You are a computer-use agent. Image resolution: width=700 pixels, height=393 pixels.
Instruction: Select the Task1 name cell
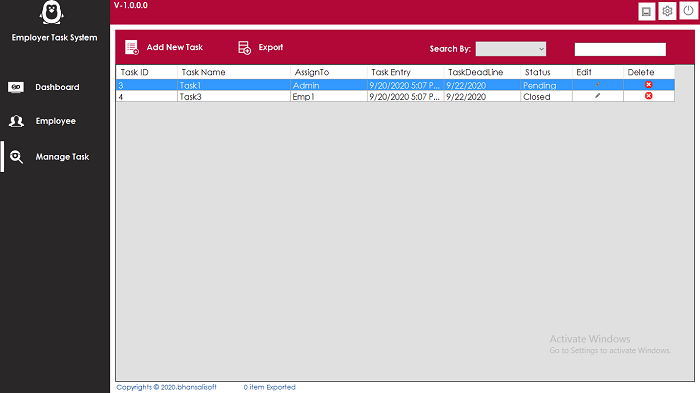coord(233,85)
